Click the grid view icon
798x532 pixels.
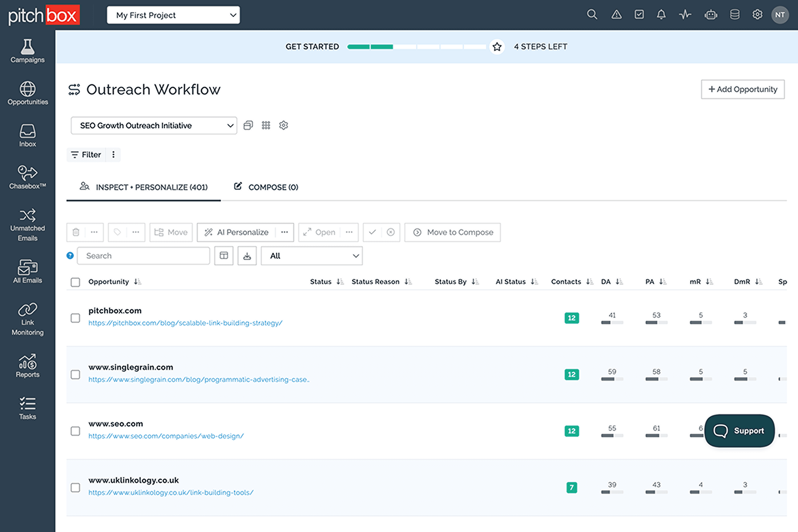266,126
